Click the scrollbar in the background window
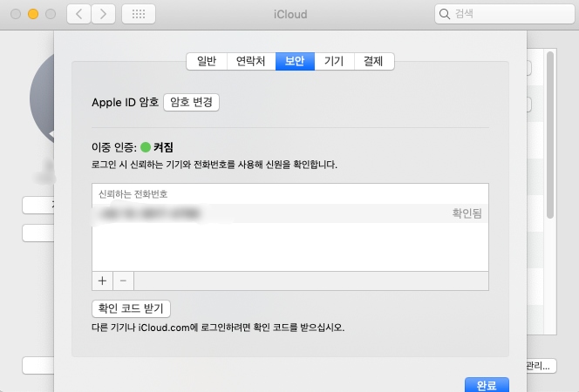Screen dimensions: 579x392 (x=550, y=135)
